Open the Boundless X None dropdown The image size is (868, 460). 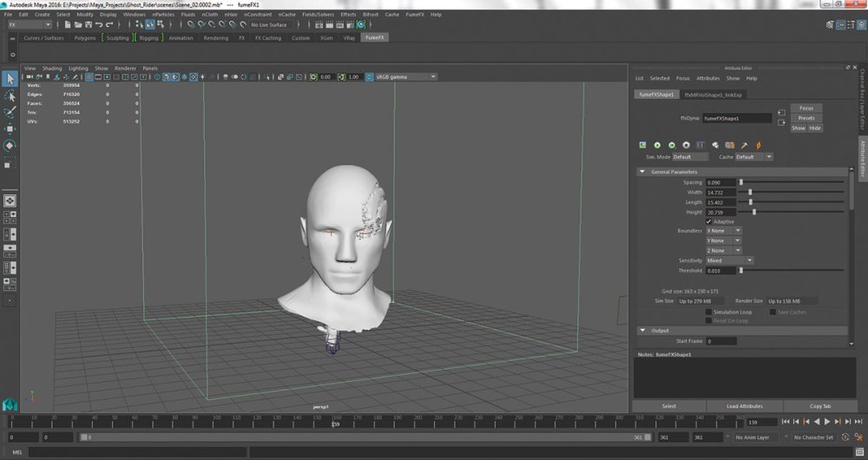tap(723, 231)
